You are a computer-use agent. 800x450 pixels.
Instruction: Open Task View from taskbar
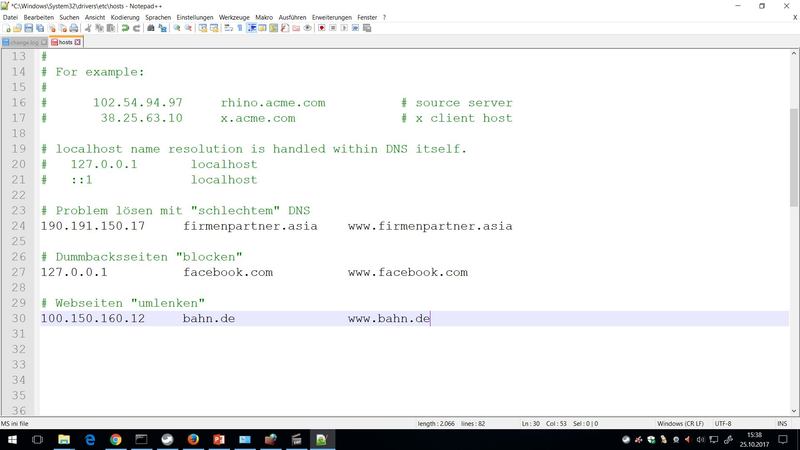pyautogui.click(x=37, y=439)
